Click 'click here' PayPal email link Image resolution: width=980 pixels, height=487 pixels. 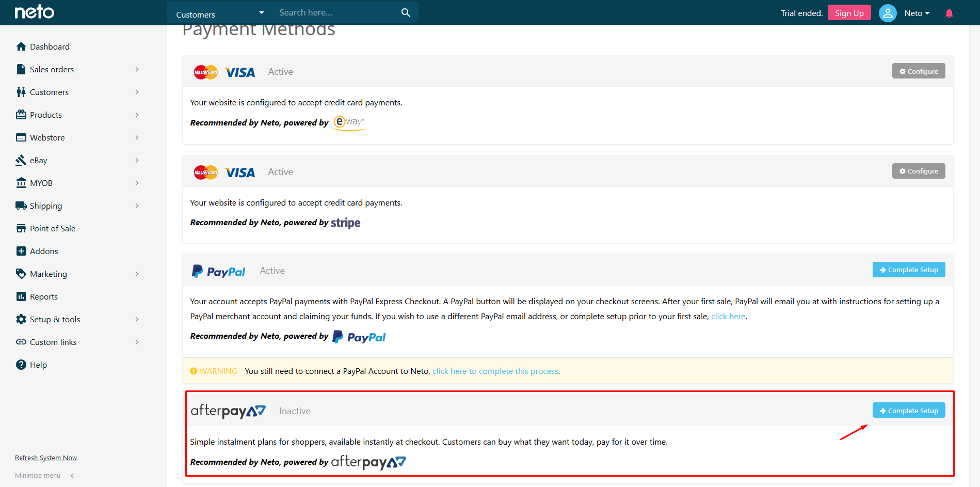click(728, 317)
